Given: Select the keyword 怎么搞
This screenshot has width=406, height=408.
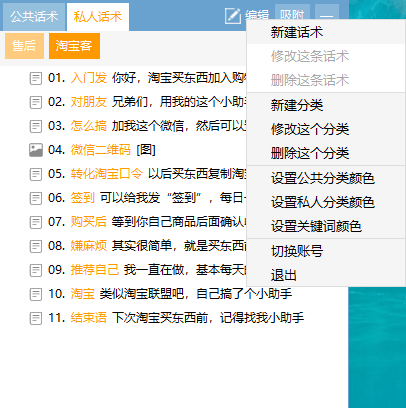Looking at the screenshot, I should 89,126.
